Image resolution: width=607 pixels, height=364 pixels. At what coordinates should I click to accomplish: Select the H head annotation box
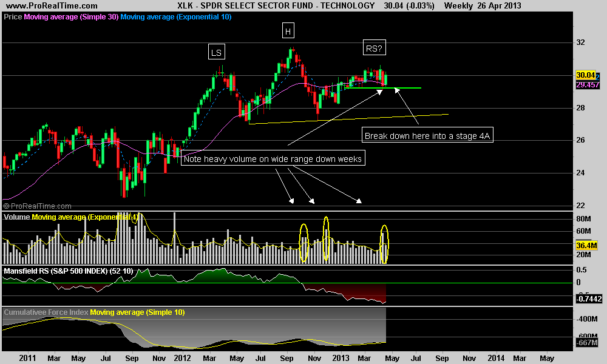click(288, 31)
